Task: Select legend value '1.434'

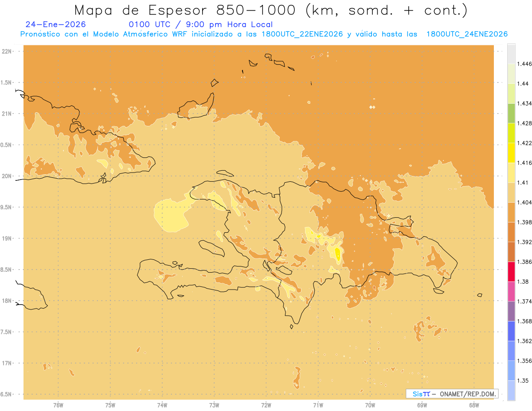Action: [x=524, y=103]
